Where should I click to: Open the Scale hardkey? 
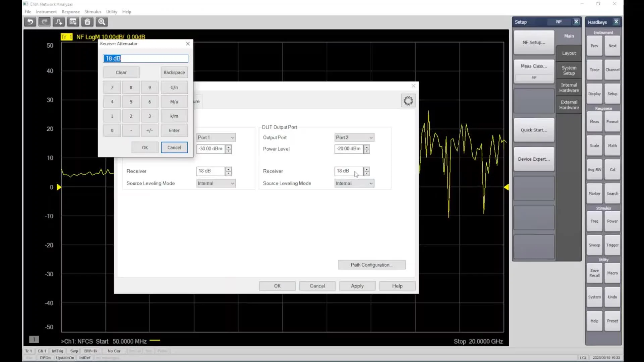click(594, 145)
